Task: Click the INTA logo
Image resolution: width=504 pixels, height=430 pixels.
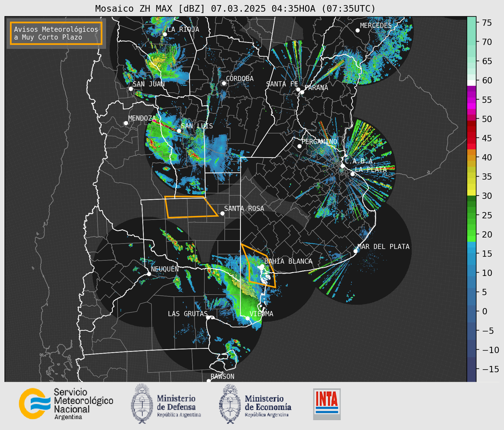Action: click(327, 404)
